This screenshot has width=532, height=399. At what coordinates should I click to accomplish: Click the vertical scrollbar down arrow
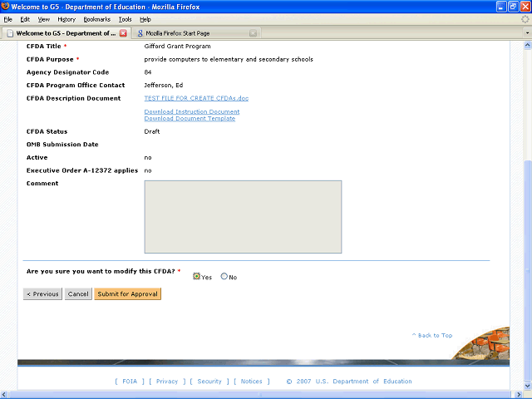tap(528, 386)
